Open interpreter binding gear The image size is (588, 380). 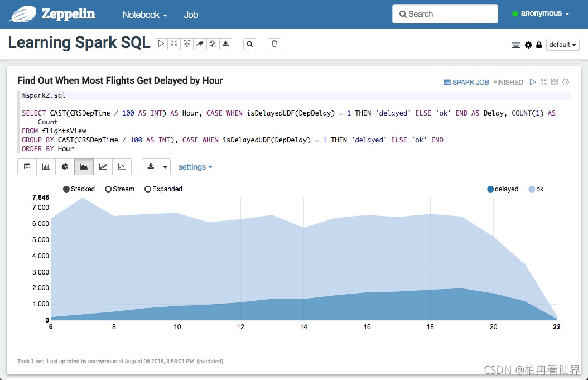point(528,45)
